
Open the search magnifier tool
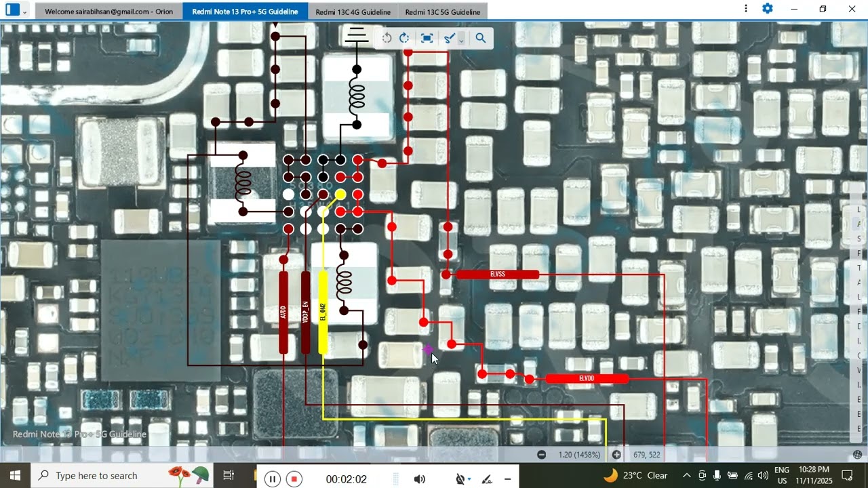(481, 38)
